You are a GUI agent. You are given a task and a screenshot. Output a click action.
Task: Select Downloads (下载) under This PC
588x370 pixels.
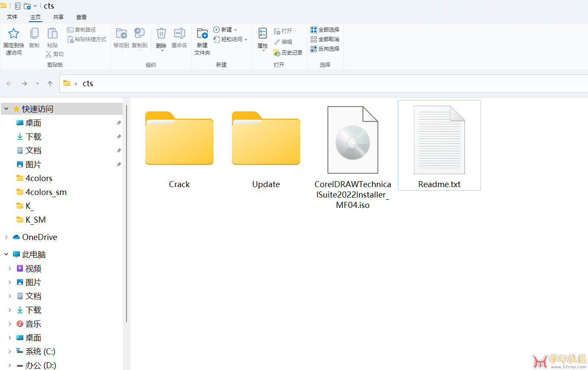point(33,310)
